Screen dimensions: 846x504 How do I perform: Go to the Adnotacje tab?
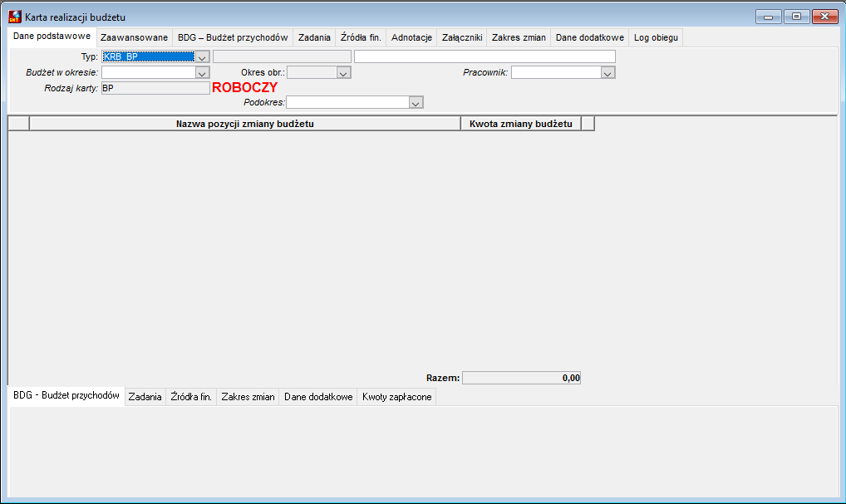[x=411, y=37]
